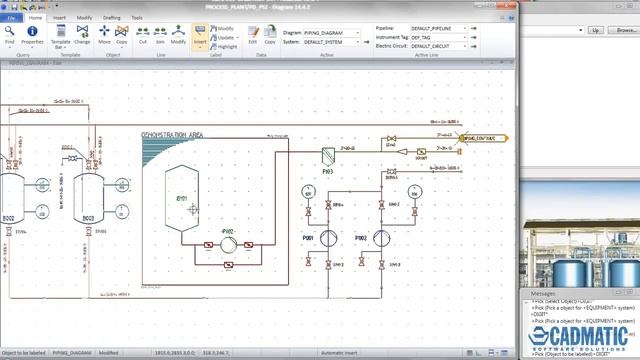Select the P003 filter symbol in diagram

click(x=328, y=156)
